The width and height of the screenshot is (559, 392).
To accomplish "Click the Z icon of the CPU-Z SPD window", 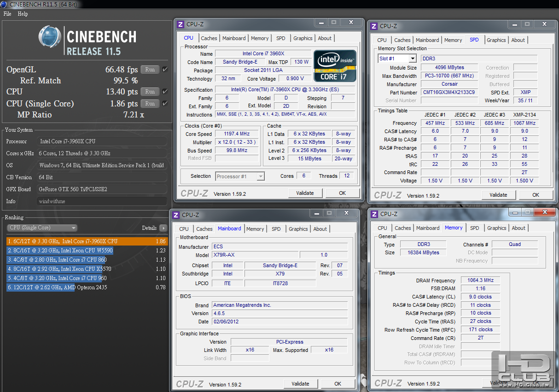I will click(374, 26).
